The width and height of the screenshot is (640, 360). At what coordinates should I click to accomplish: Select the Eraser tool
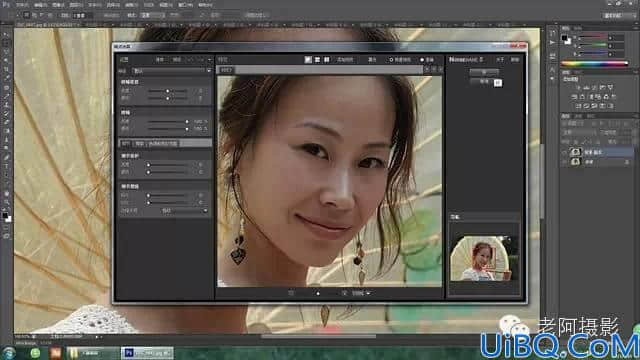pyautogui.click(x=6, y=122)
